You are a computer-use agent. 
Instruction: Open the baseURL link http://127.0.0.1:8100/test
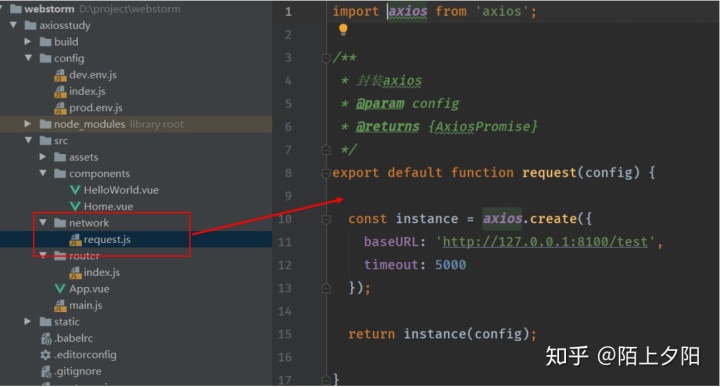click(545, 241)
